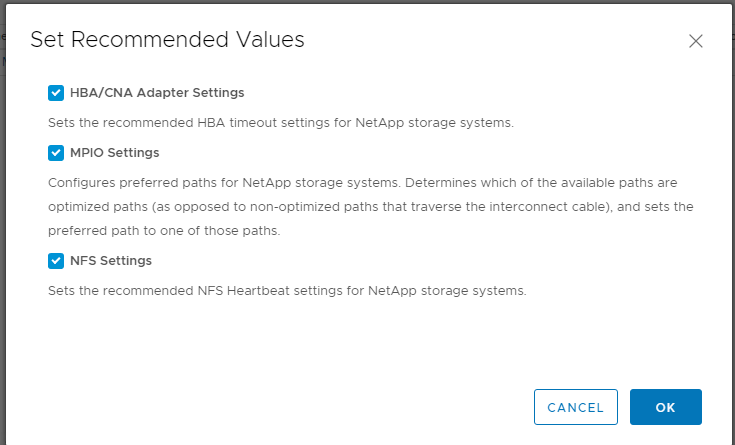This screenshot has width=735, height=445.
Task: Disable the NFS Settings checkbox
Action: pyautogui.click(x=56, y=261)
